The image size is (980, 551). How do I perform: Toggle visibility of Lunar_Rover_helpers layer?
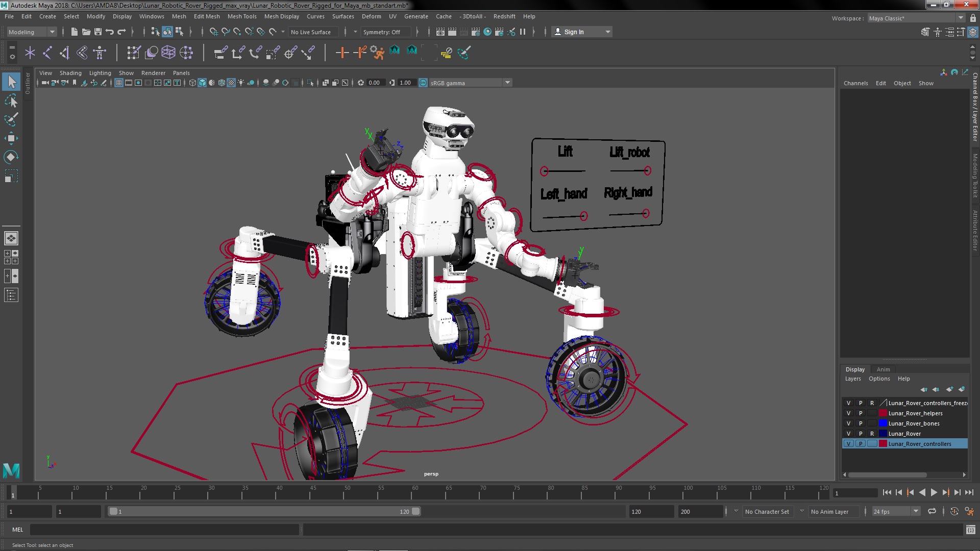click(848, 413)
